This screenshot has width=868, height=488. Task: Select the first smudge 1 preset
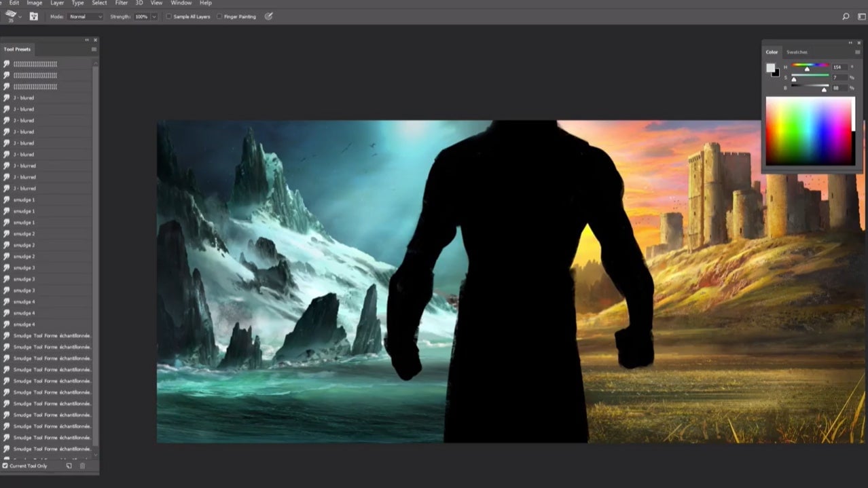click(24, 200)
